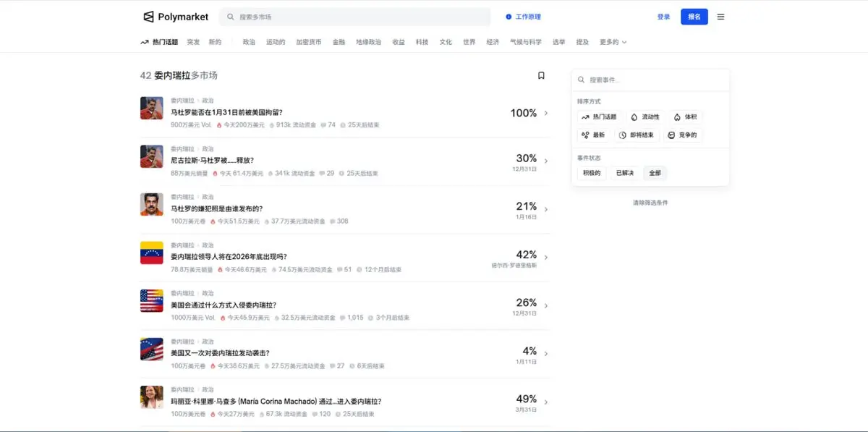Click the Polymarket logo

pos(175,17)
